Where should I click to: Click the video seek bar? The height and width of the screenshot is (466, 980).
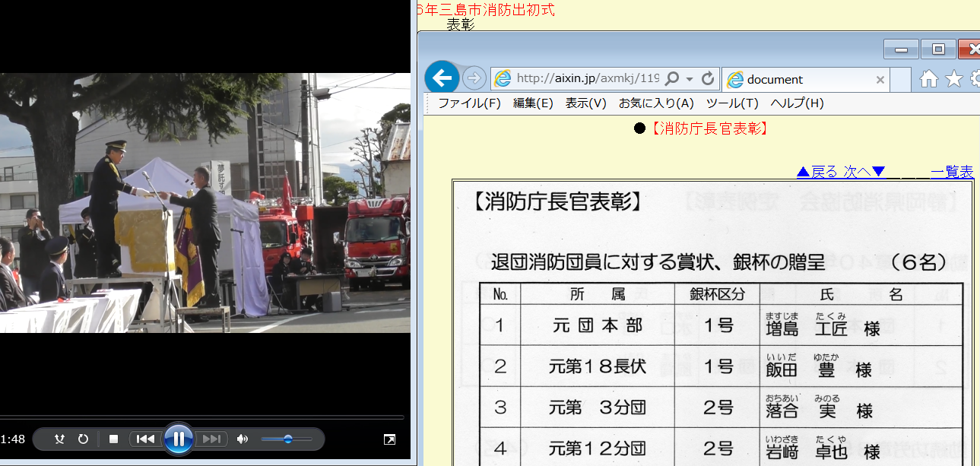click(202, 417)
